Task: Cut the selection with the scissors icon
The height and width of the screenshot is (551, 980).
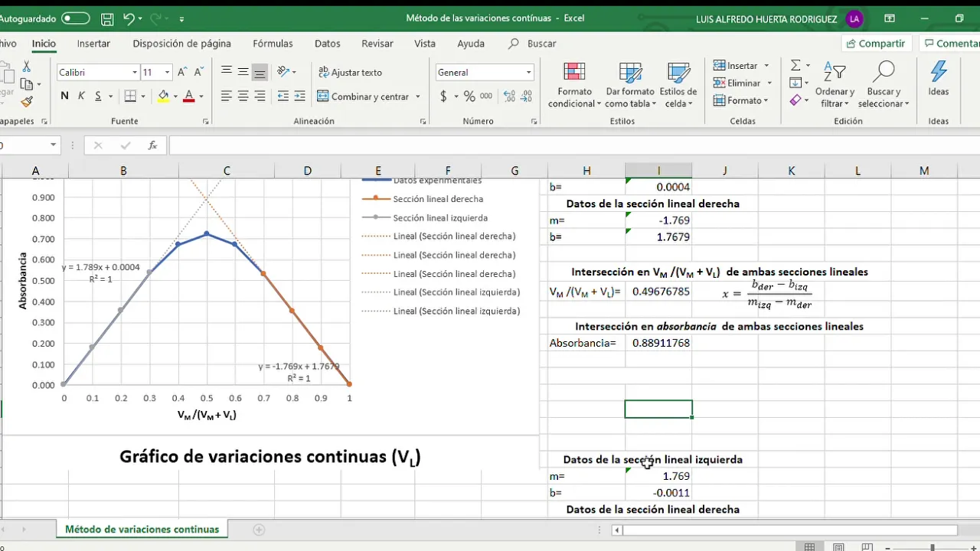Action: click(x=27, y=67)
